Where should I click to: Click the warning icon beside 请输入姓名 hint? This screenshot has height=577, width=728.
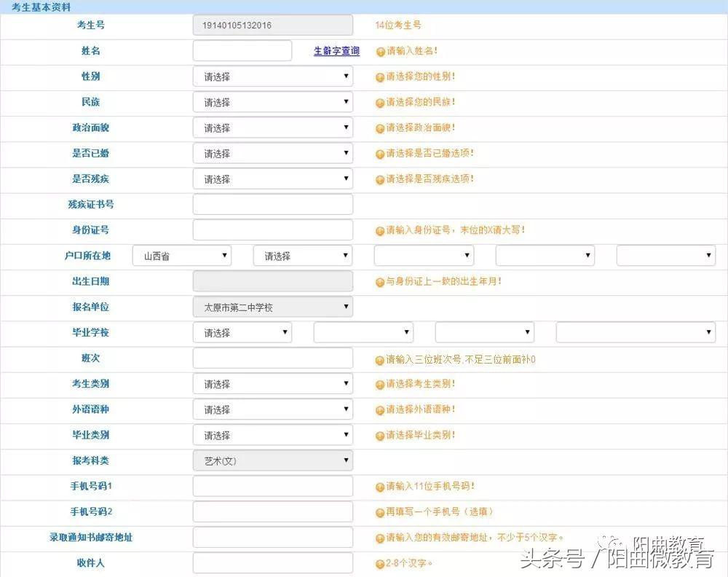[x=379, y=51]
